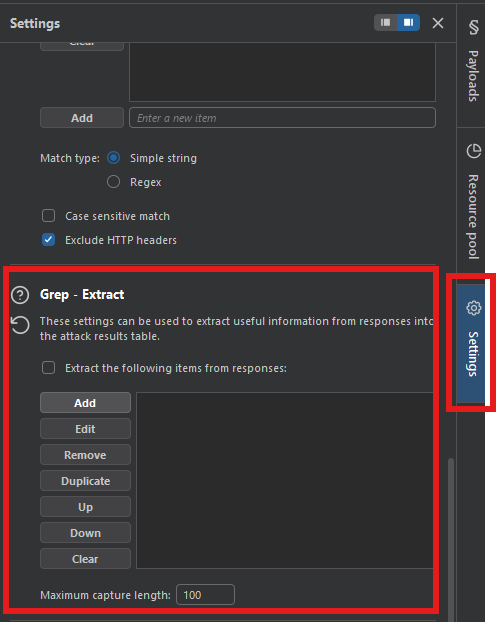This screenshot has width=496, height=622.
Task: Click the Maximum capture length field
Action: click(205, 595)
